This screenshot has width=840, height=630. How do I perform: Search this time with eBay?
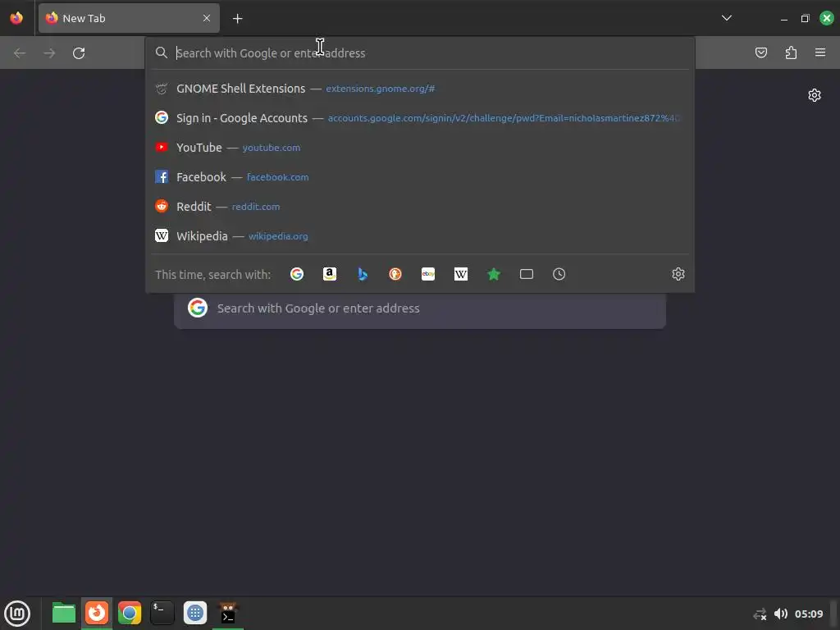click(428, 274)
